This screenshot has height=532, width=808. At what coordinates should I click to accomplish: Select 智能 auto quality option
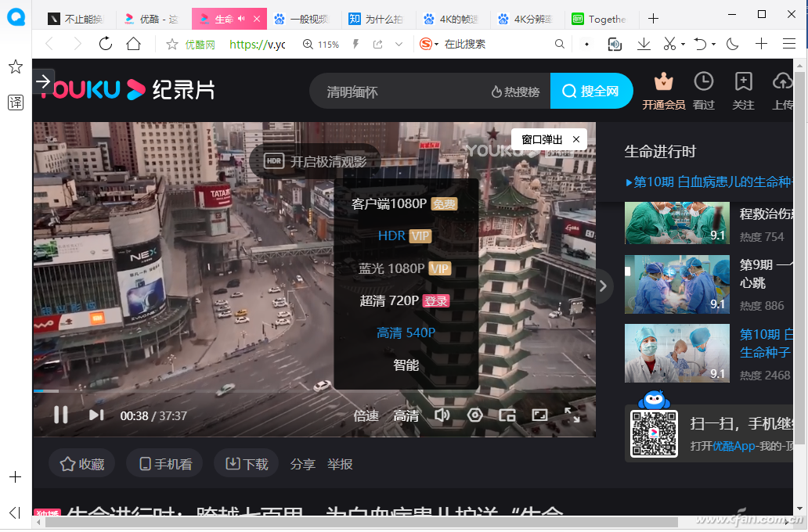coord(406,365)
